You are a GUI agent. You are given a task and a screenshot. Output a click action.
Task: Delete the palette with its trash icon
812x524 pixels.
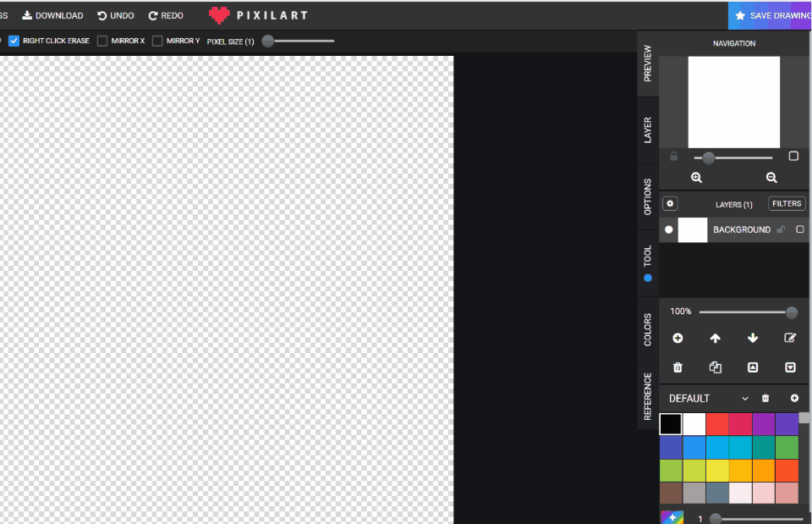(x=765, y=398)
